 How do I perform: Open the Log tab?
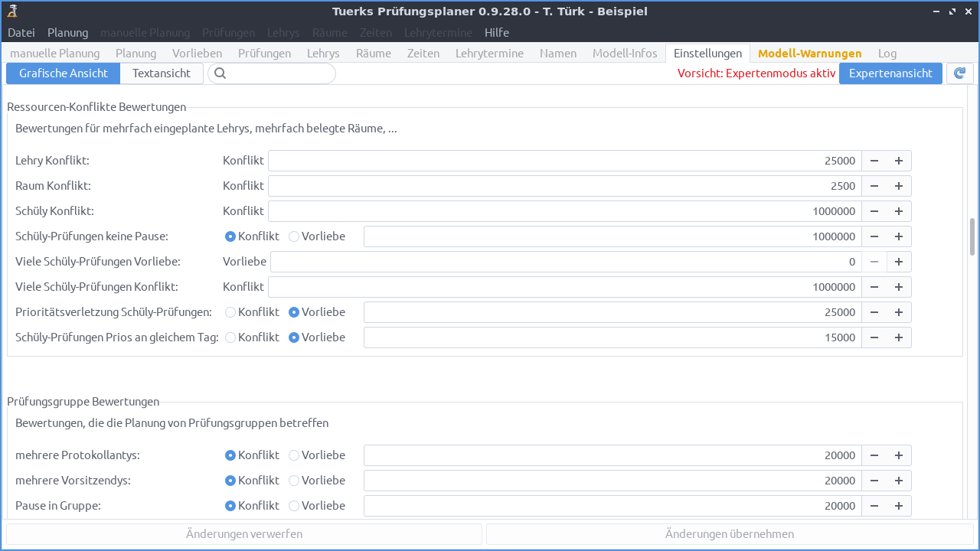(x=887, y=53)
